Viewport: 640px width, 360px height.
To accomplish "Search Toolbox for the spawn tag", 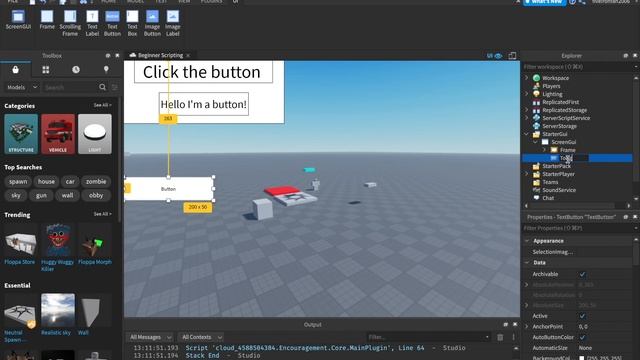I will pos(18,181).
